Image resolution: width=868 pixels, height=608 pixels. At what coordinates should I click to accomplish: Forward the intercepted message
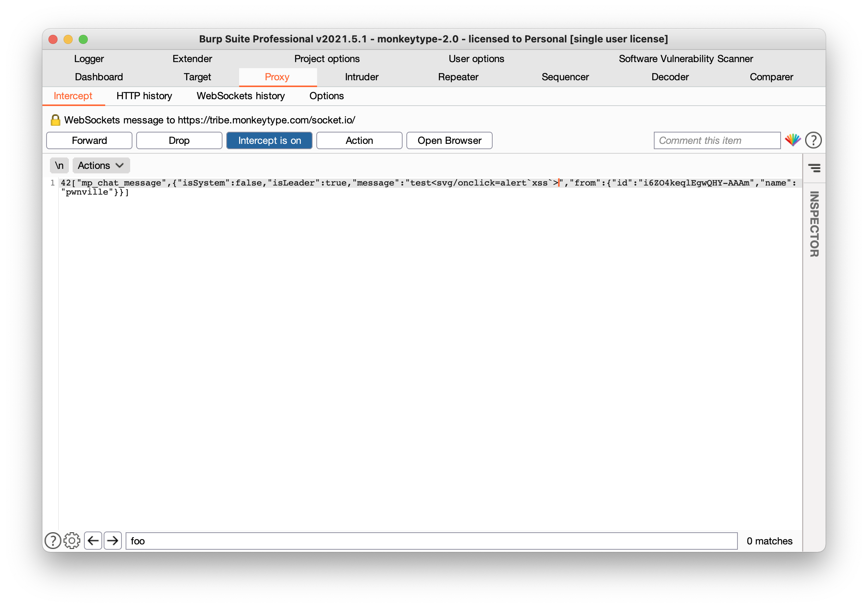(x=89, y=140)
